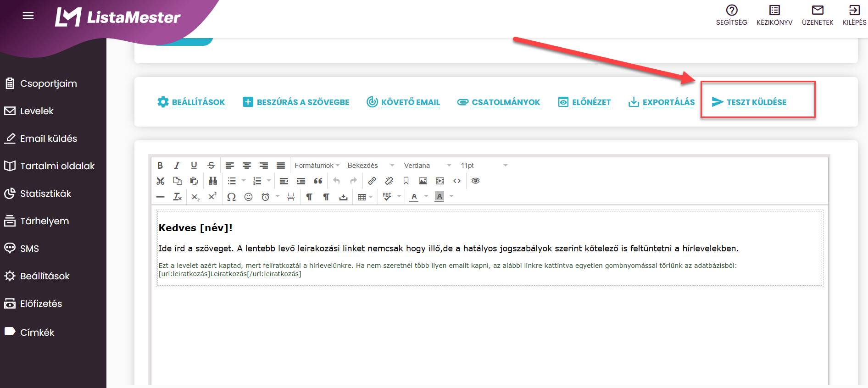Open the source code view
This screenshot has width=868, height=388.
tap(457, 181)
